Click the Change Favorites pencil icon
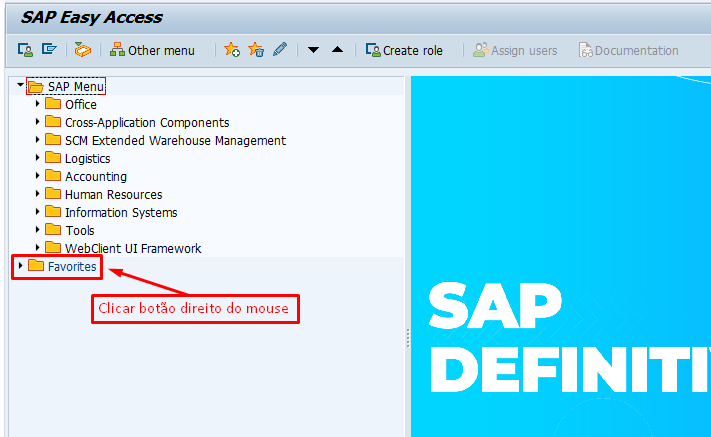The width and height of the screenshot is (711, 437). (280, 50)
